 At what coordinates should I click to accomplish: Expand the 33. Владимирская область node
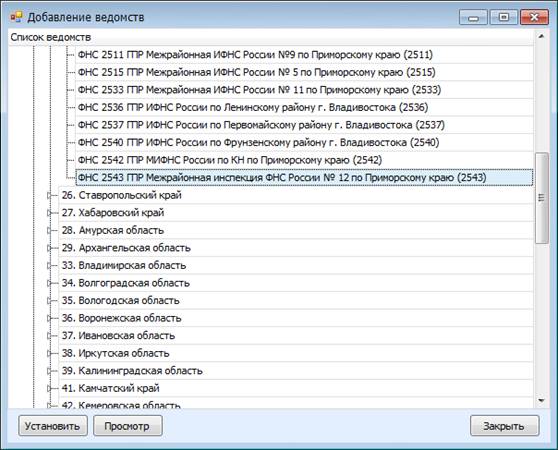pyautogui.click(x=49, y=265)
